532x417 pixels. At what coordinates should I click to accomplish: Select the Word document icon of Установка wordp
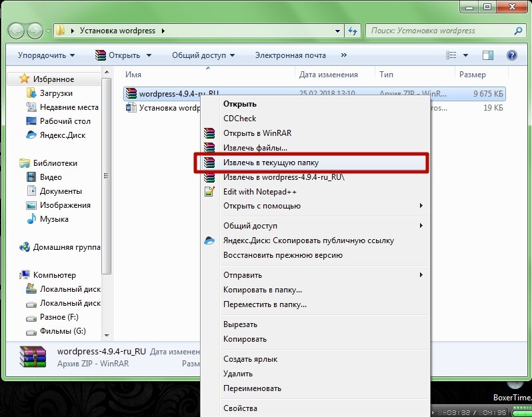pyautogui.click(x=131, y=108)
